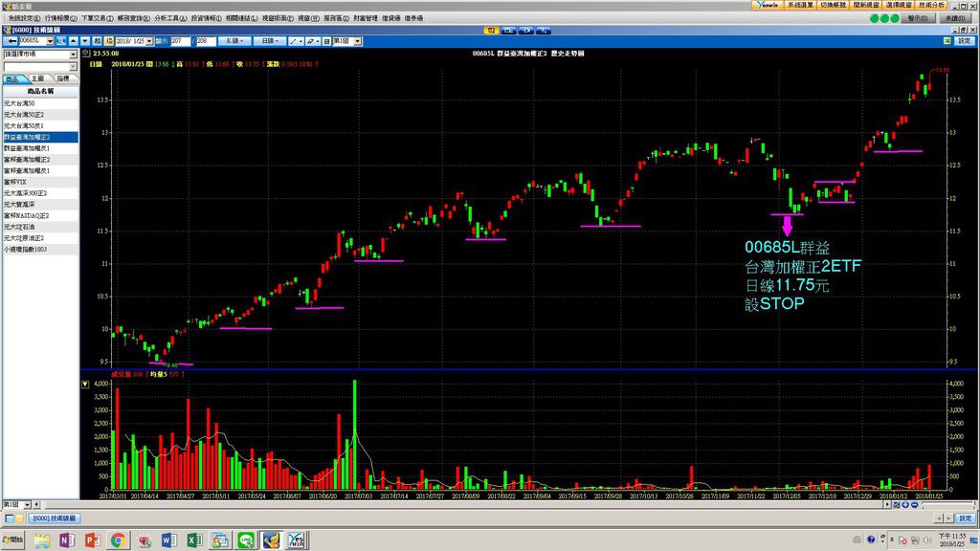Click the yellow triangle volume panel icon
980x551 pixels.
click(85, 385)
